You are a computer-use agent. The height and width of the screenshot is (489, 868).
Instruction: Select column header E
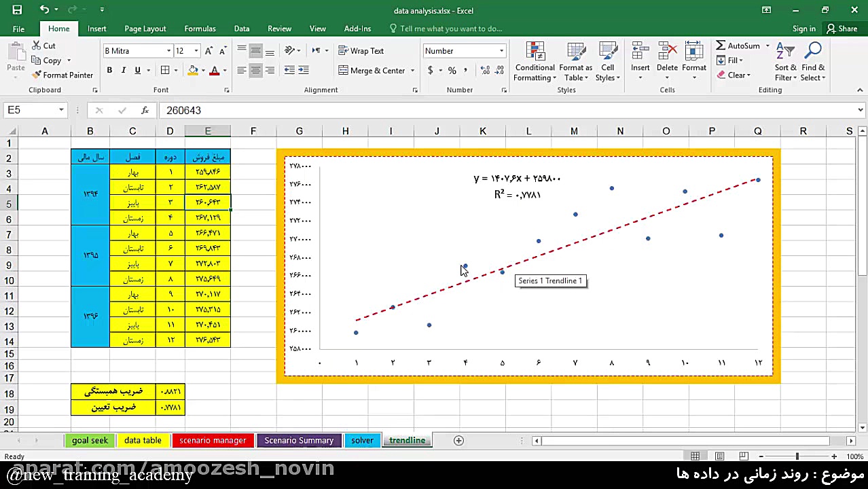[208, 131]
